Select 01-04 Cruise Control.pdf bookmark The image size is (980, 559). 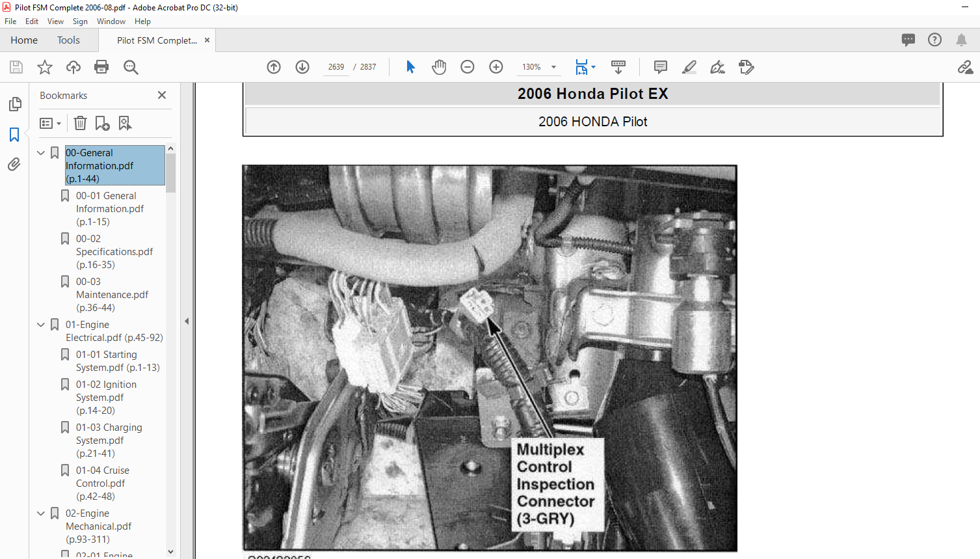(x=102, y=484)
